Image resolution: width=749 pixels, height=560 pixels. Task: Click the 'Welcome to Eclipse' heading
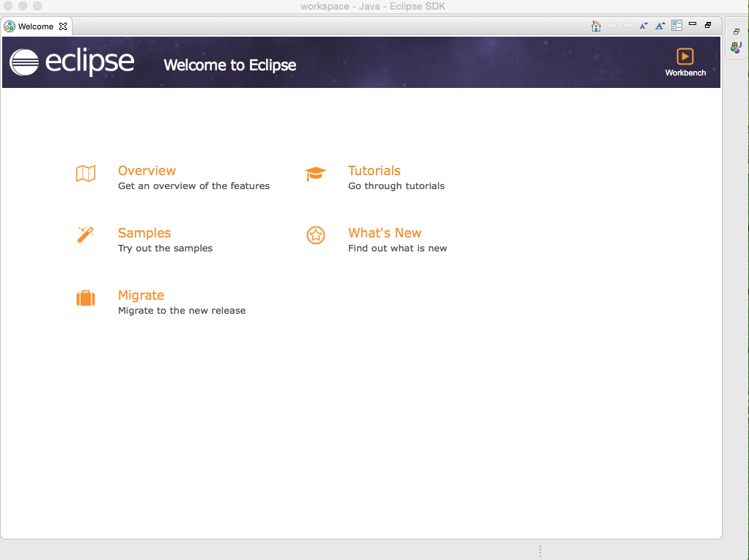click(230, 65)
